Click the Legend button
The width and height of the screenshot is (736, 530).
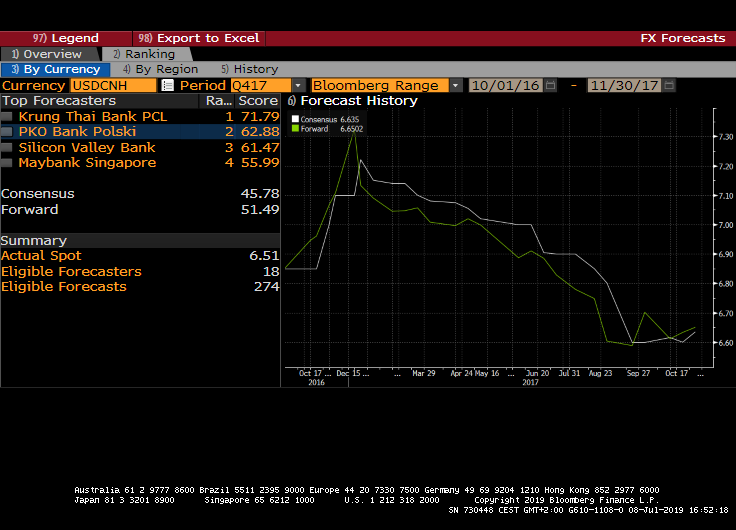pyautogui.click(x=66, y=38)
